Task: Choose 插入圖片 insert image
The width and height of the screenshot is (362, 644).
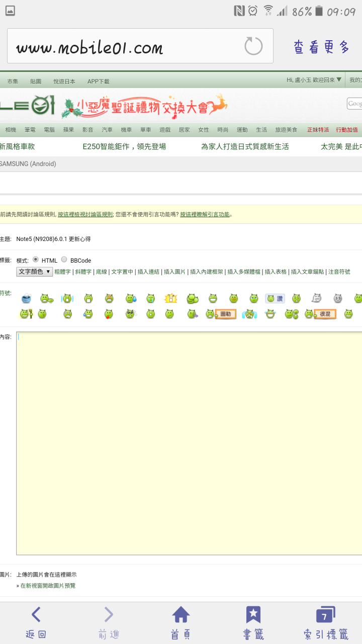Action: (174, 272)
